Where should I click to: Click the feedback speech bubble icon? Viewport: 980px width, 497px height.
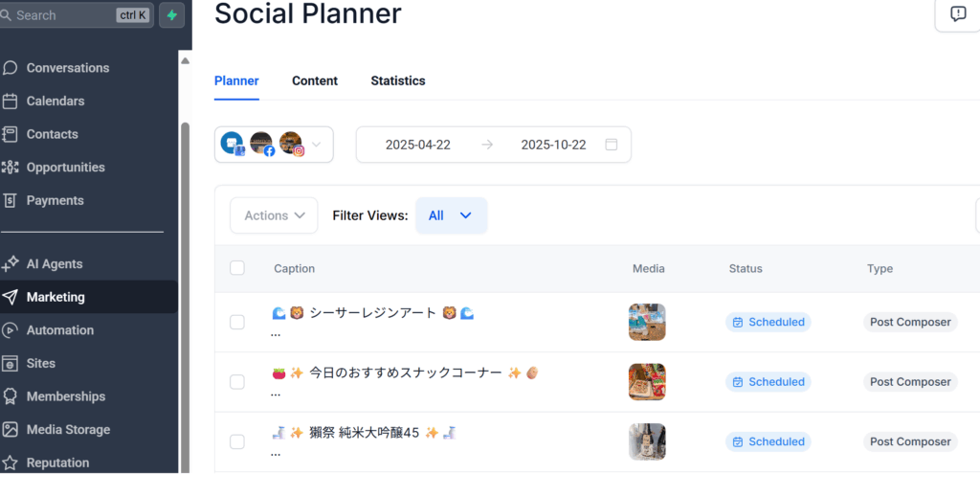click(x=958, y=13)
